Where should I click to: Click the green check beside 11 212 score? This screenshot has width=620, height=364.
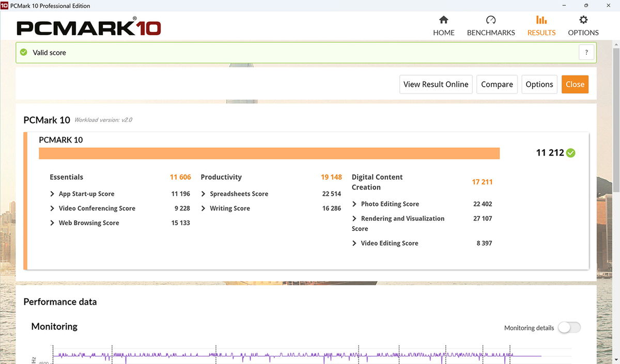point(570,153)
